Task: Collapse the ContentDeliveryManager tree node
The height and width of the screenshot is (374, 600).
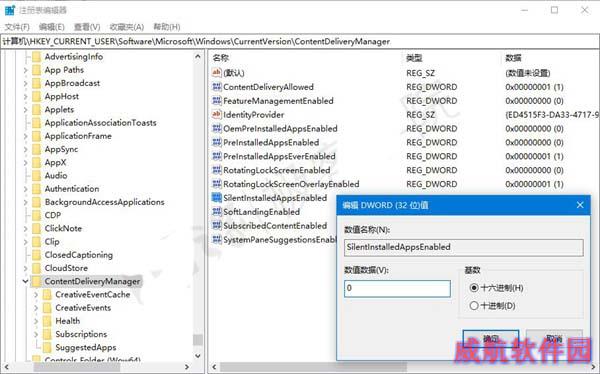Action: [25, 281]
